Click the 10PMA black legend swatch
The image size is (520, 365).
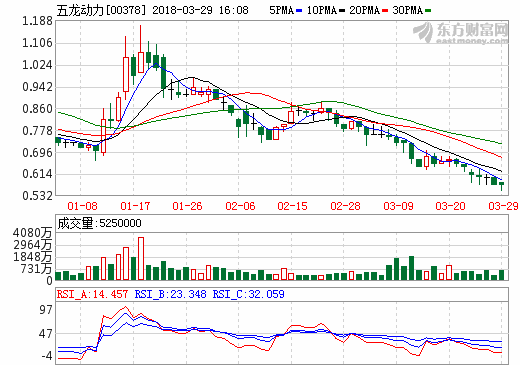coord(342,11)
